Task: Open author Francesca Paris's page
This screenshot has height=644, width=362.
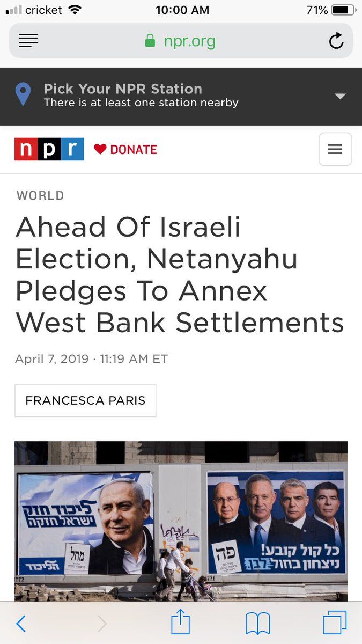Action: tap(85, 400)
